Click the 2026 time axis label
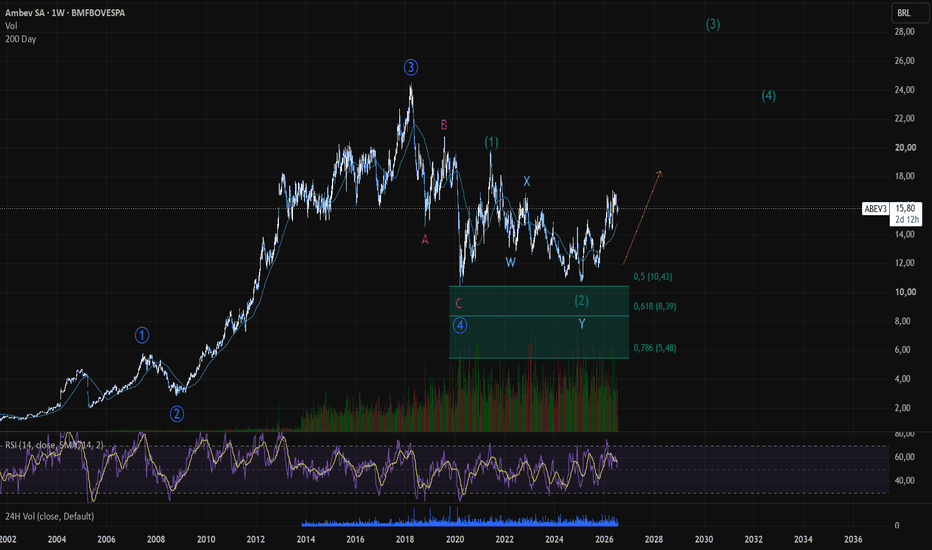The width and height of the screenshot is (932, 550). click(604, 539)
